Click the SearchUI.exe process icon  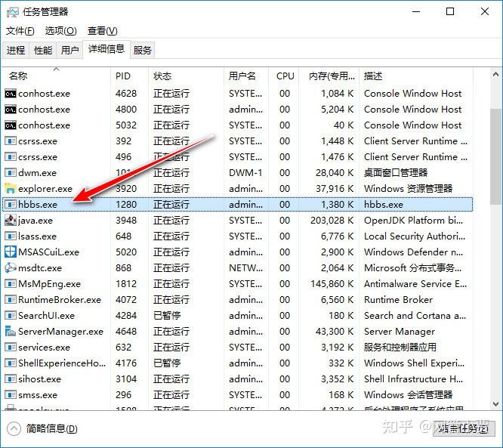tap(11, 316)
